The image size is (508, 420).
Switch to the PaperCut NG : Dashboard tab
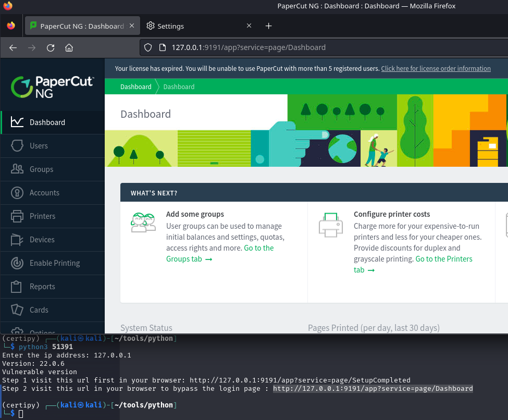(x=82, y=26)
